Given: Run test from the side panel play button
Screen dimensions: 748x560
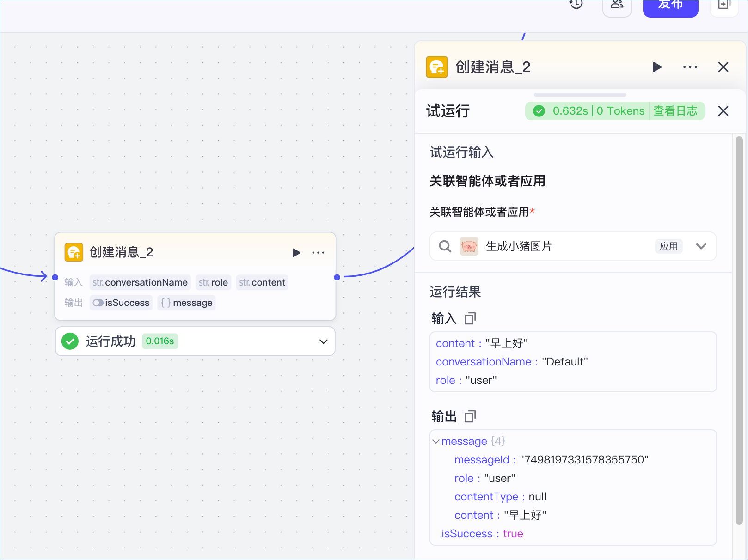Looking at the screenshot, I should [657, 67].
